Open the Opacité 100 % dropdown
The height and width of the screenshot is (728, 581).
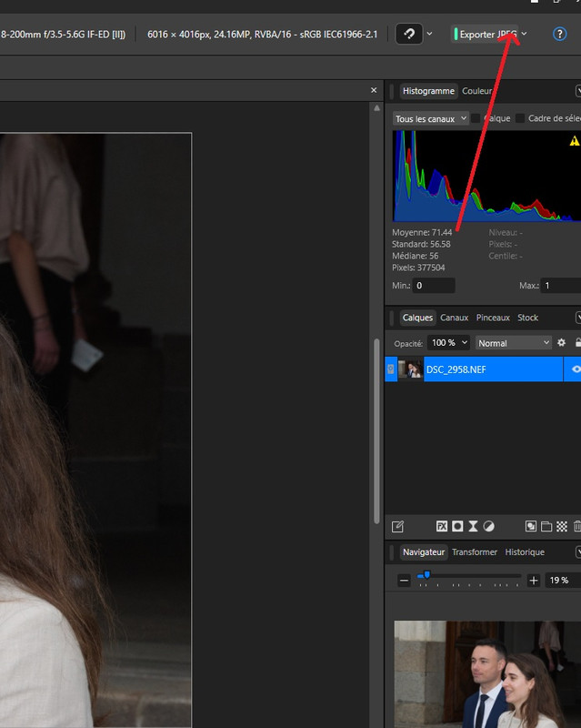click(x=448, y=343)
